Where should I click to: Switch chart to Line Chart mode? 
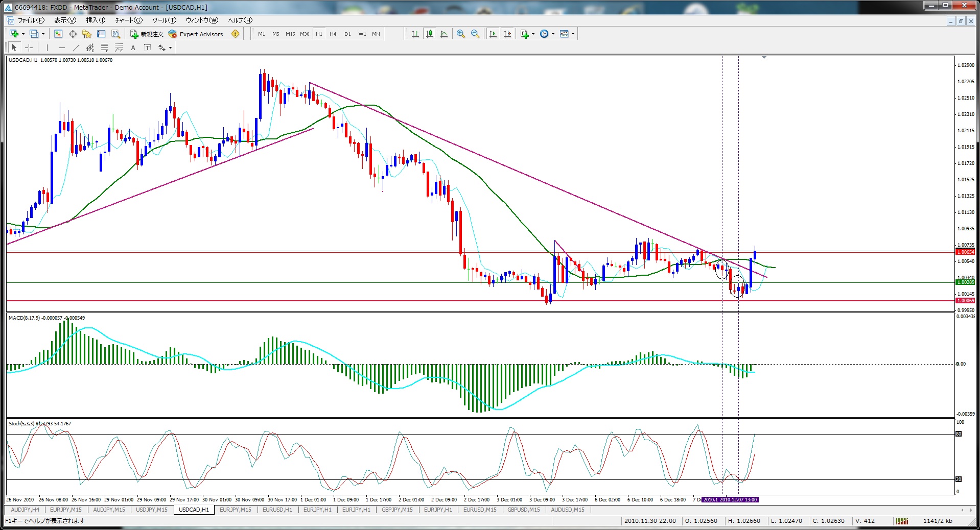click(x=444, y=34)
